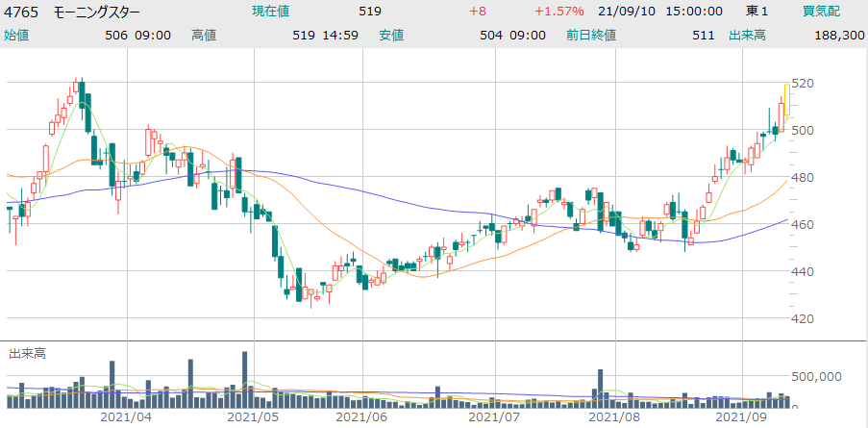Click the 高値 label
Screen dimensions: 868x428
pos(204,35)
